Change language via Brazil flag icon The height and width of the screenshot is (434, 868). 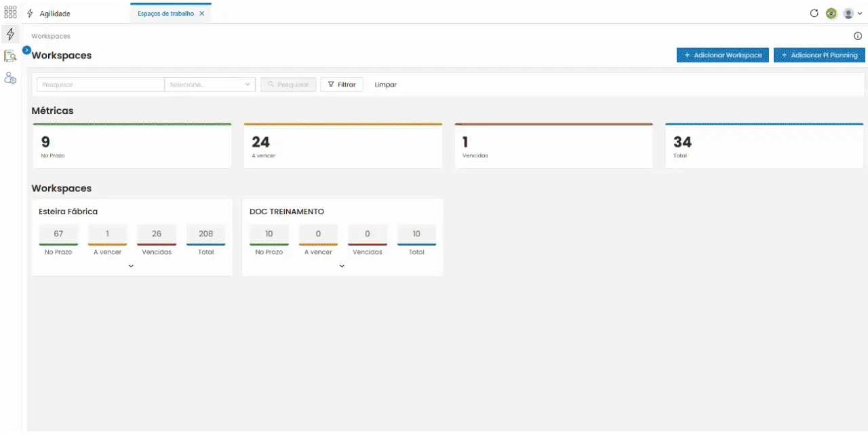[x=831, y=13]
